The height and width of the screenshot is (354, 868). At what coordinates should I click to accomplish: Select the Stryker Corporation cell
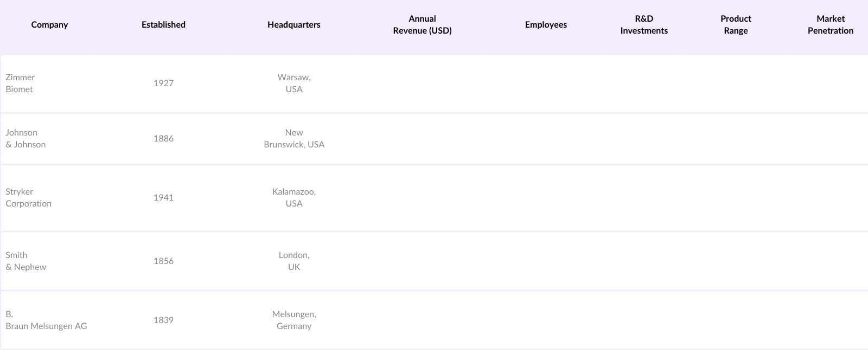coord(28,198)
